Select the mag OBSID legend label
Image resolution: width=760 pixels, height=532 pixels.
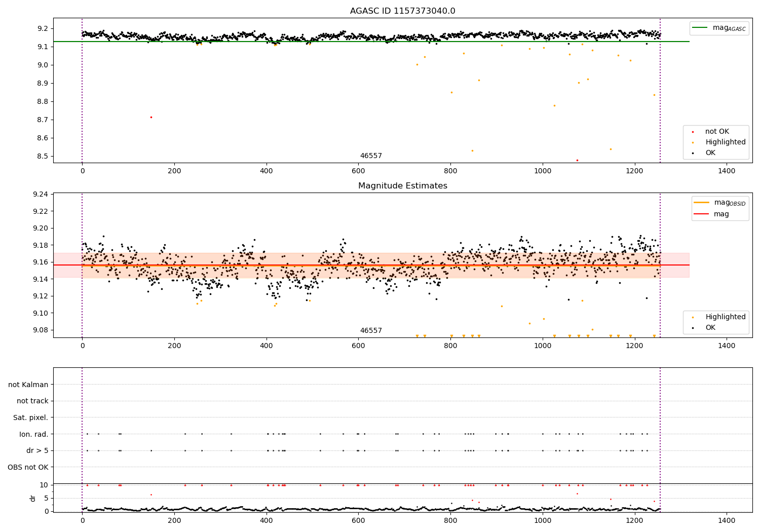tap(730, 203)
